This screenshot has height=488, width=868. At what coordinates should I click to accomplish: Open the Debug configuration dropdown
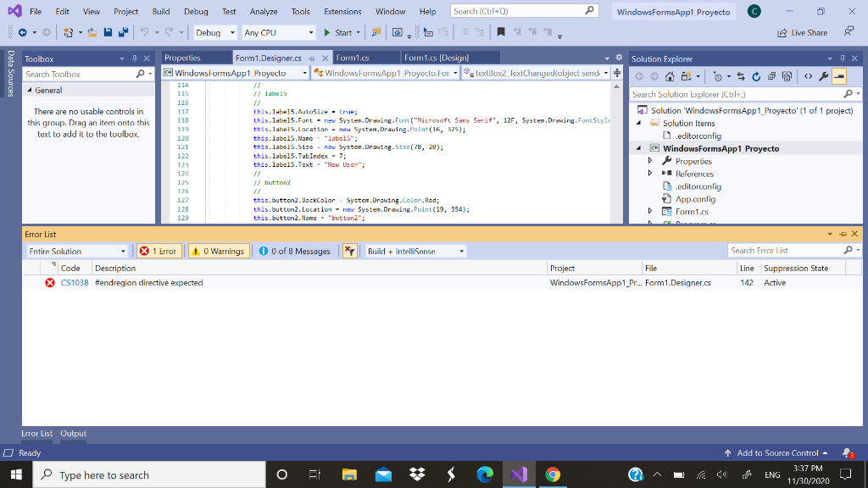(214, 33)
